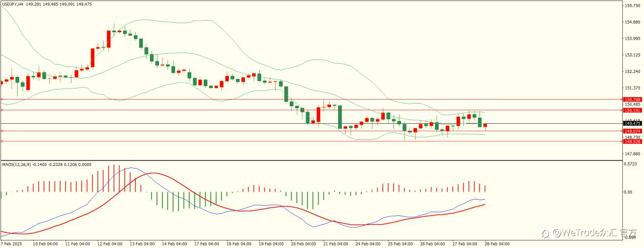Viewport: 644px width, 248px height.
Task: Click the 14 Feb 04:00 time label
Action: click(174, 244)
